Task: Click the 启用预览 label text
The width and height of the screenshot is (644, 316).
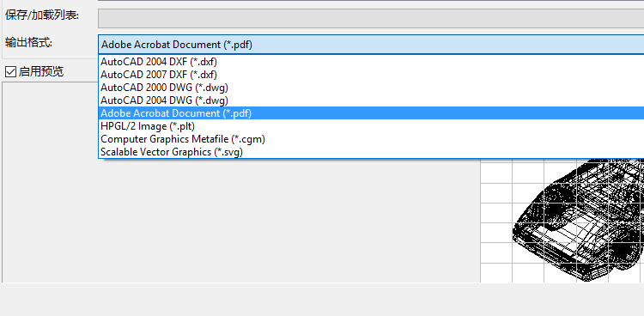Action: pos(41,72)
